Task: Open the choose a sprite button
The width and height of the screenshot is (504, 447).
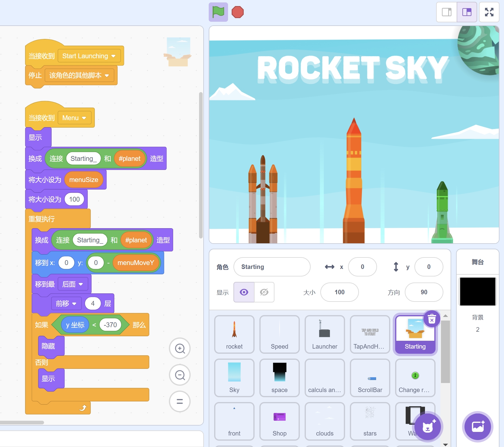Action: click(427, 427)
